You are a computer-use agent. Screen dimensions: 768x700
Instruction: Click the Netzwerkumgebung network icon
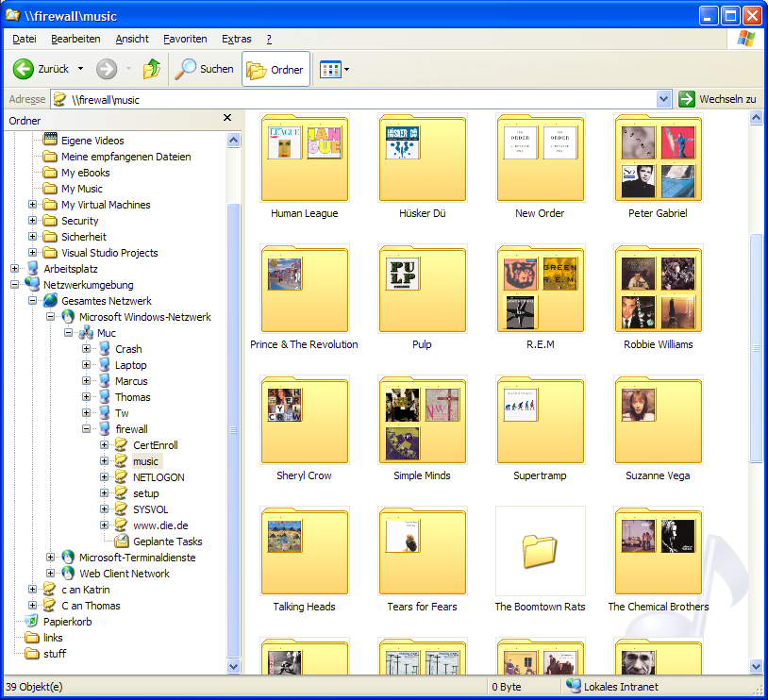pyautogui.click(x=33, y=284)
